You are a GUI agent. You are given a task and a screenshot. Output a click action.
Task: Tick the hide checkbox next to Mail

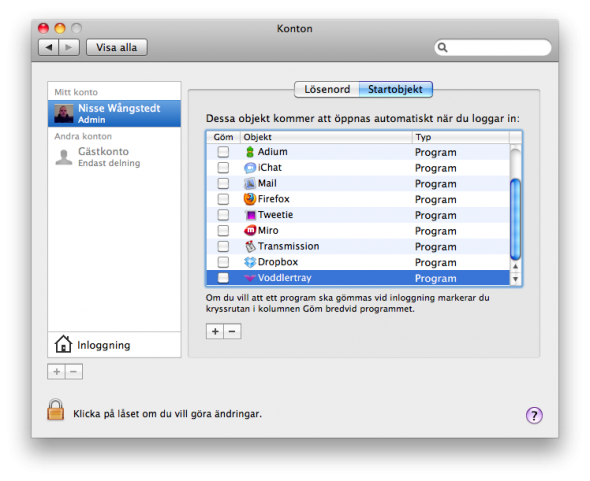(223, 183)
